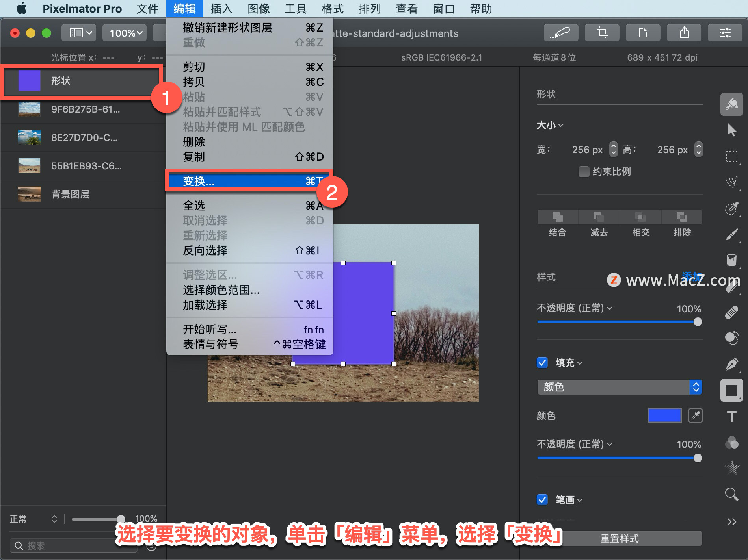The height and width of the screenshot is (560, 748).
Task: Open the Apple menu
Action: pyautogui.click(x=22, y=8)
